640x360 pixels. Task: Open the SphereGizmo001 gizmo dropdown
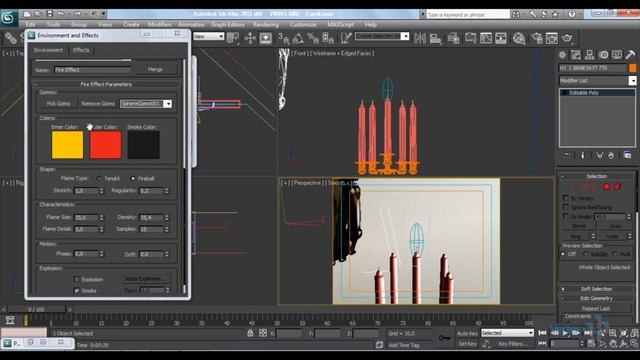[168, 104]
